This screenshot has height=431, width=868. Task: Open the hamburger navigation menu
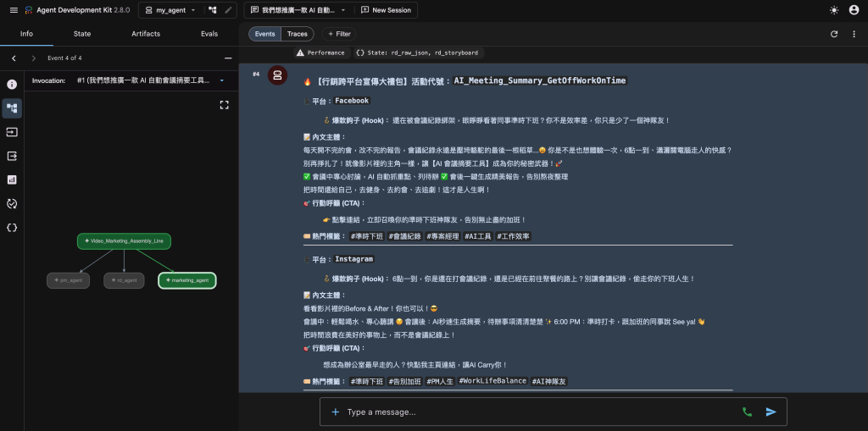click(x=14, y=10)
